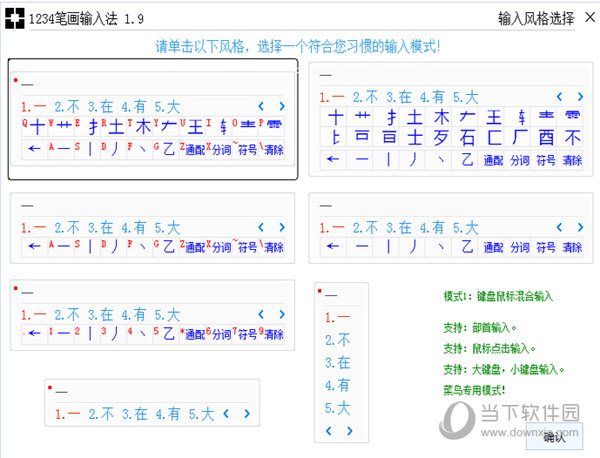Pick candidate 5.大 in the number-labeled panel
600x458 pixels.
pos(168,315)
